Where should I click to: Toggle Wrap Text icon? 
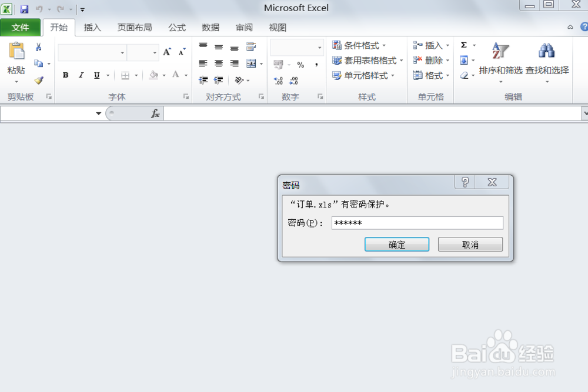point(251,46)
